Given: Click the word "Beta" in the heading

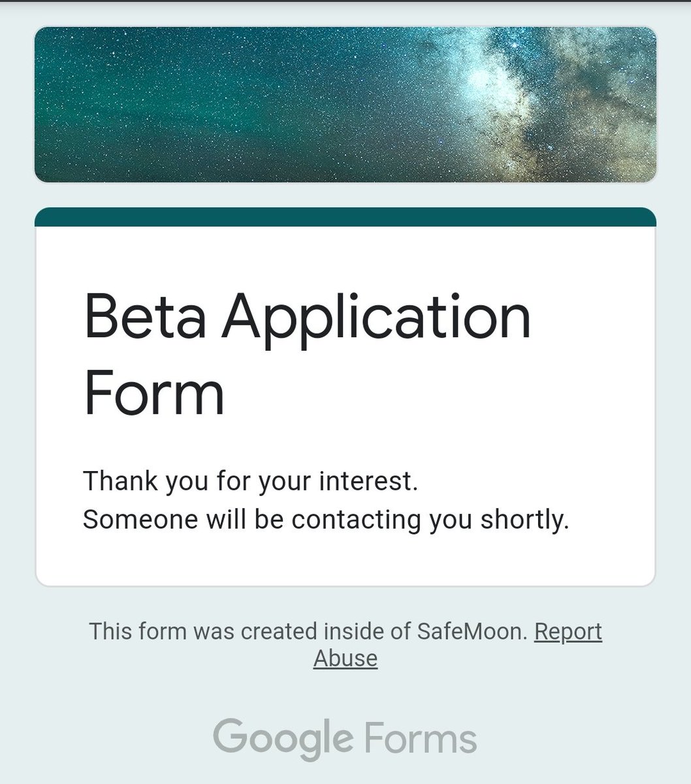Looking at the screenshot, I should pyautogui.click(x=145, y=318).
